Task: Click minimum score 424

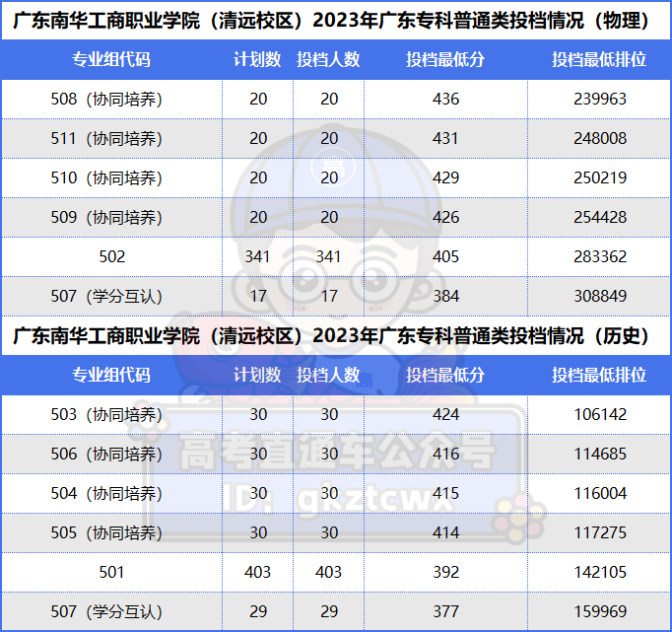Action: click(445, 415)
